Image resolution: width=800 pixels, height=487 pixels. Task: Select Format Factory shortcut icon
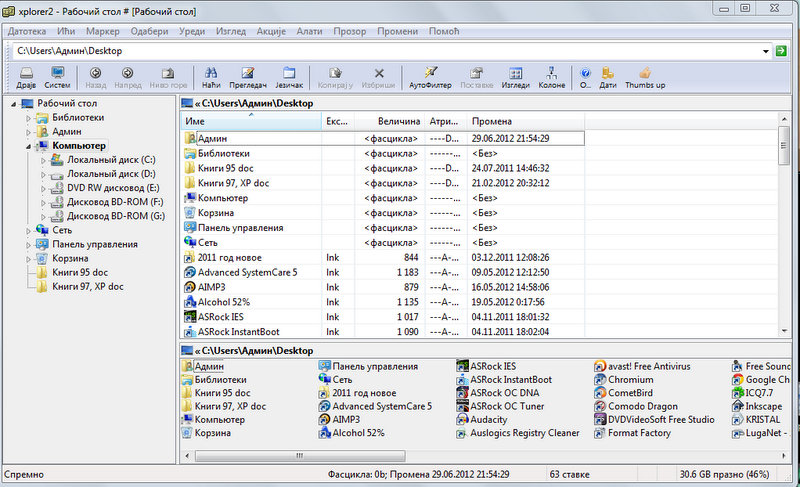click(599, 433)
